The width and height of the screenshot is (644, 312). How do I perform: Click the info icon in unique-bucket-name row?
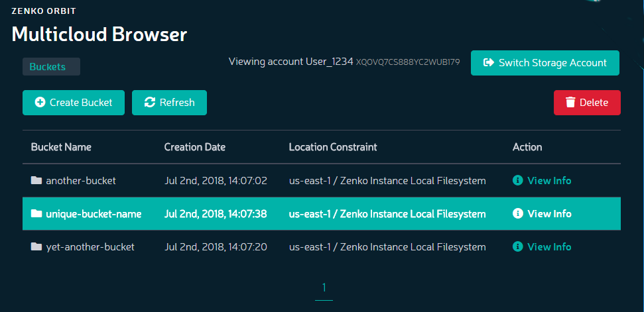pos(518,213)
